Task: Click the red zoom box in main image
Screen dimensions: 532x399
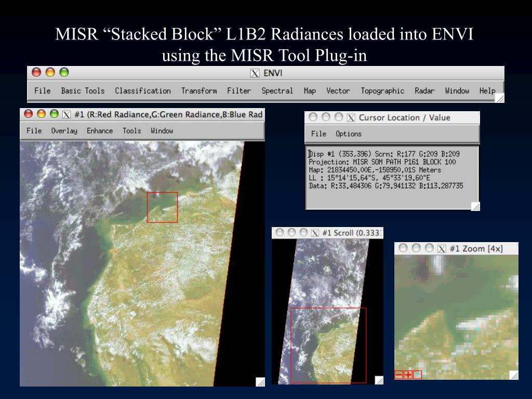Action: 162,207
